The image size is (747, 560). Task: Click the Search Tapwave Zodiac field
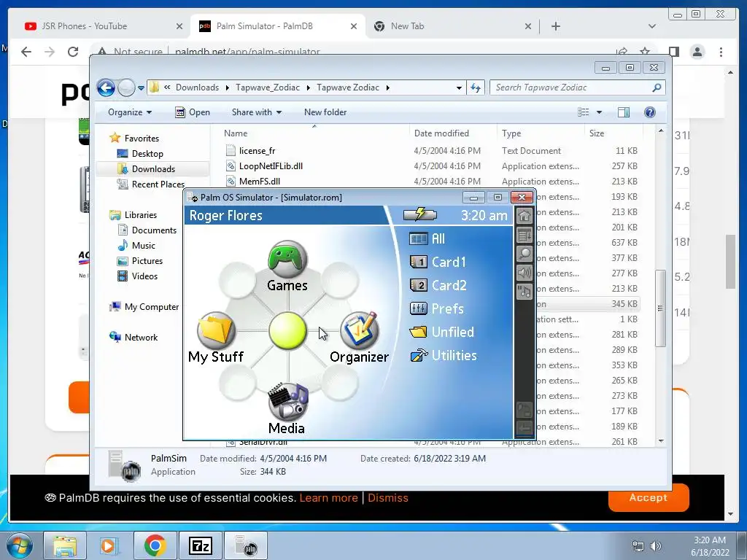click(577, 87)
